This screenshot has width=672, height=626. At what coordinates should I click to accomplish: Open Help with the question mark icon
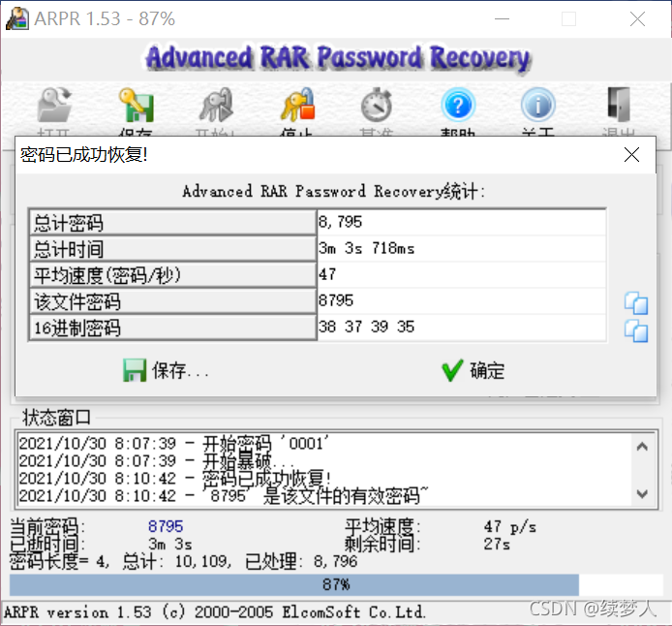tap(458, 105)
